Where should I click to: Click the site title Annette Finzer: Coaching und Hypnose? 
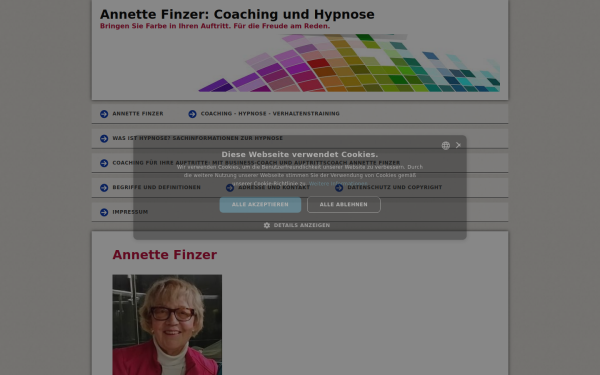(x=237, y=14)
